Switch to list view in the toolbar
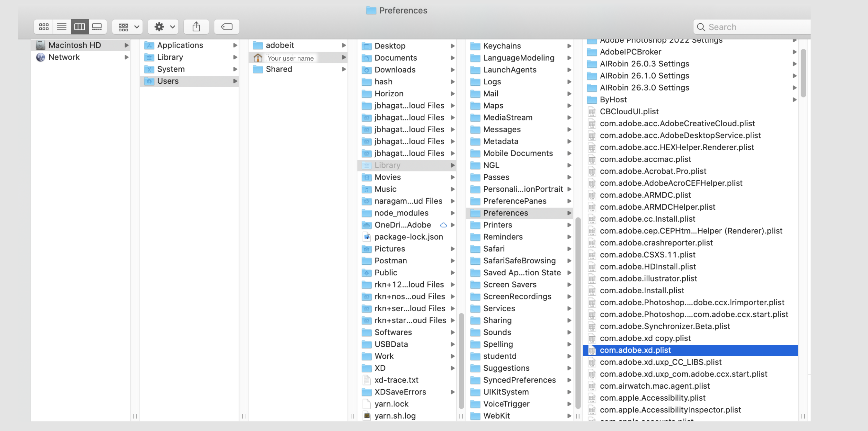The image size is (868, 431). (62, 27)
